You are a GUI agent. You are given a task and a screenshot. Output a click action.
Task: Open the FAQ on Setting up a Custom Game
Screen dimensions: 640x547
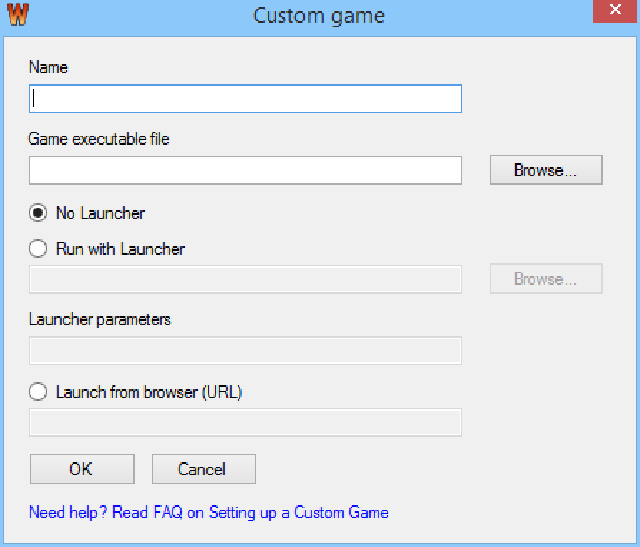209,513
